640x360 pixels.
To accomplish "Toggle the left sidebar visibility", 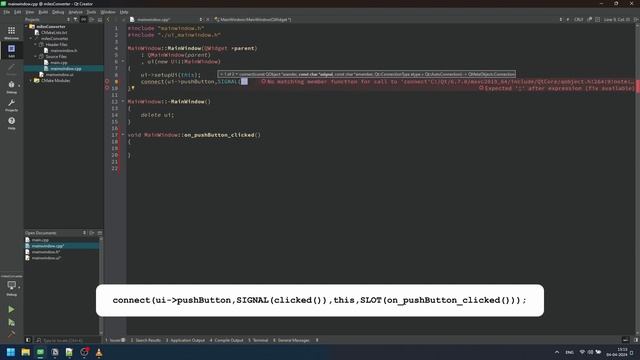I will 28,340.
